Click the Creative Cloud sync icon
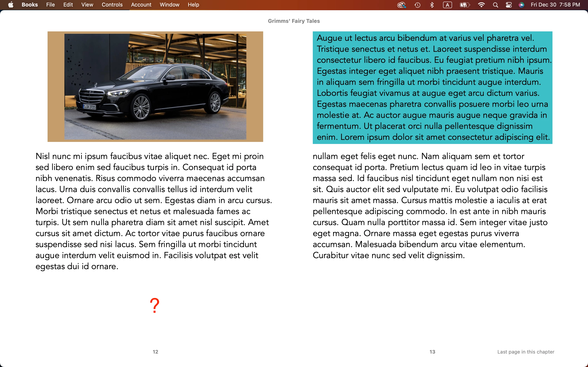The image size is (588, 367). point(401,5)
